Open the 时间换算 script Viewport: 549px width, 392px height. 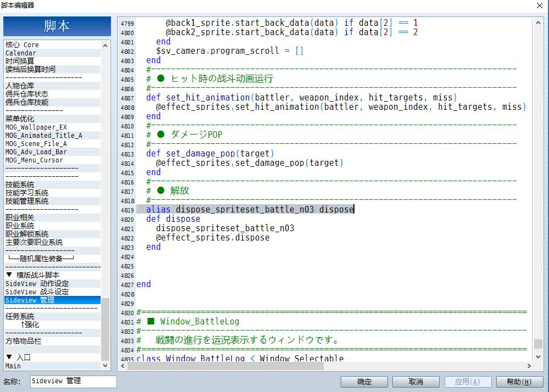53,61
